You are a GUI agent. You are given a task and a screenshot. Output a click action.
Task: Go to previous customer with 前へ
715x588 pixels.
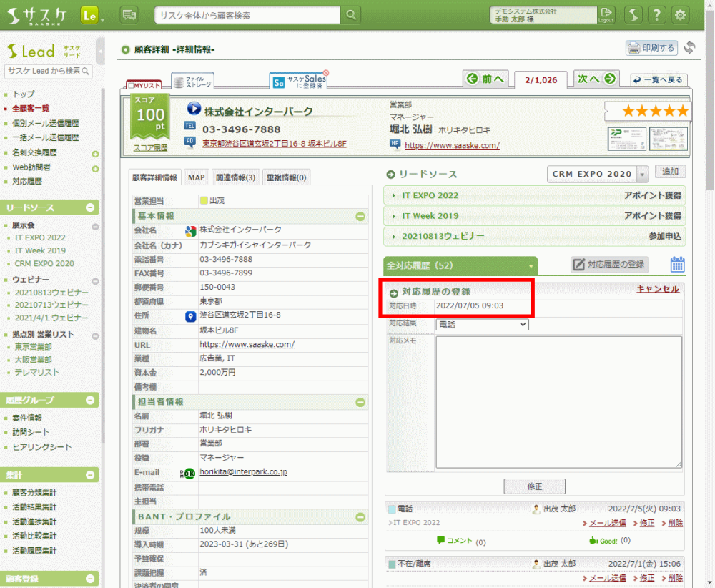(486, 79)
